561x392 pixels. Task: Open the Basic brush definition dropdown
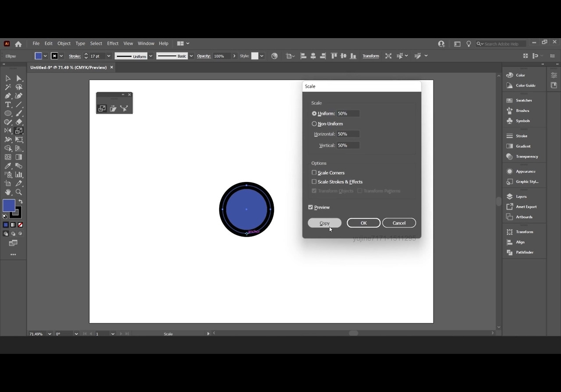[x=191, y=56]
